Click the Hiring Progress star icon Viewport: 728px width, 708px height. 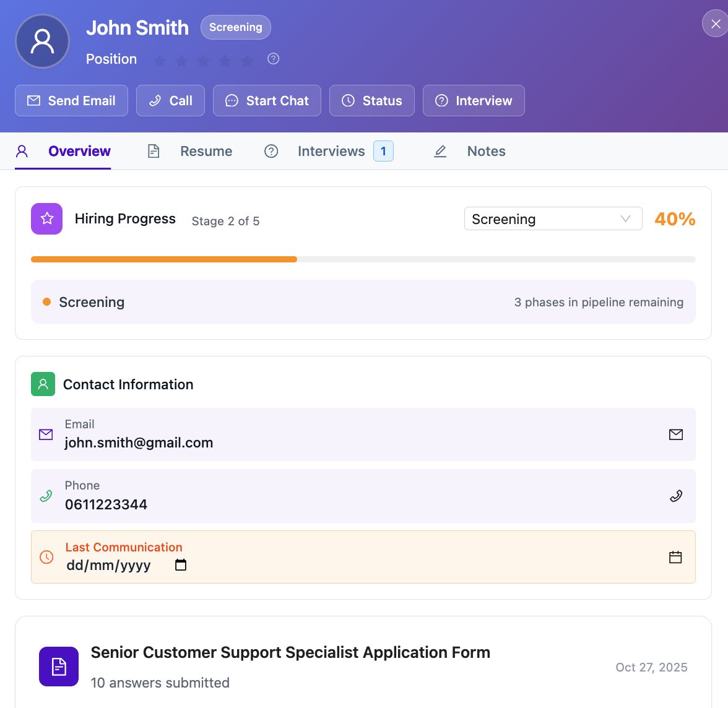point(46,218)
